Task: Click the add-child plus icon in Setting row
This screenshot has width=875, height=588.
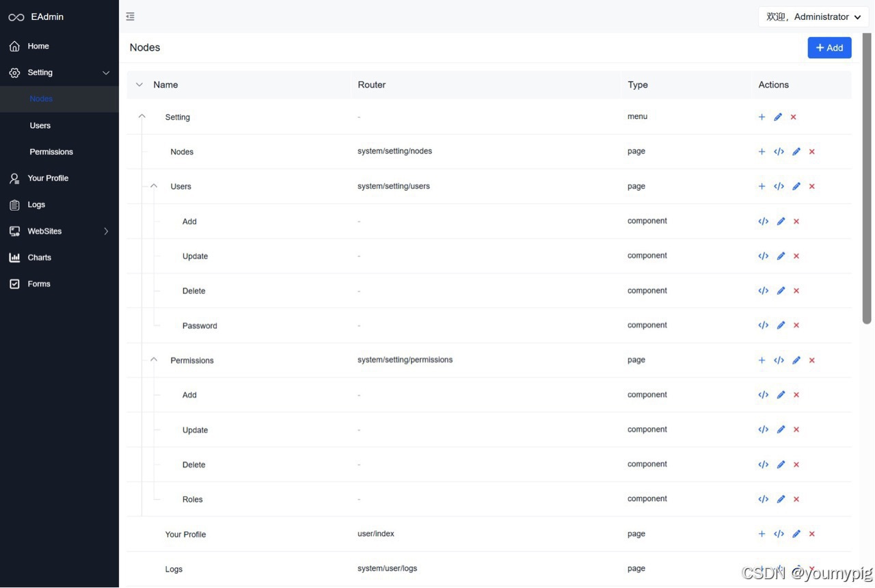Action: click(x=762, y=117)
